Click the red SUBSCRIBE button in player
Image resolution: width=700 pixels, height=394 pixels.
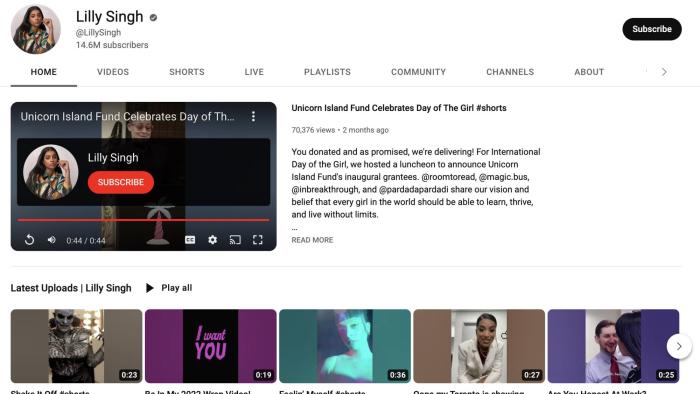tap(121, 182)
